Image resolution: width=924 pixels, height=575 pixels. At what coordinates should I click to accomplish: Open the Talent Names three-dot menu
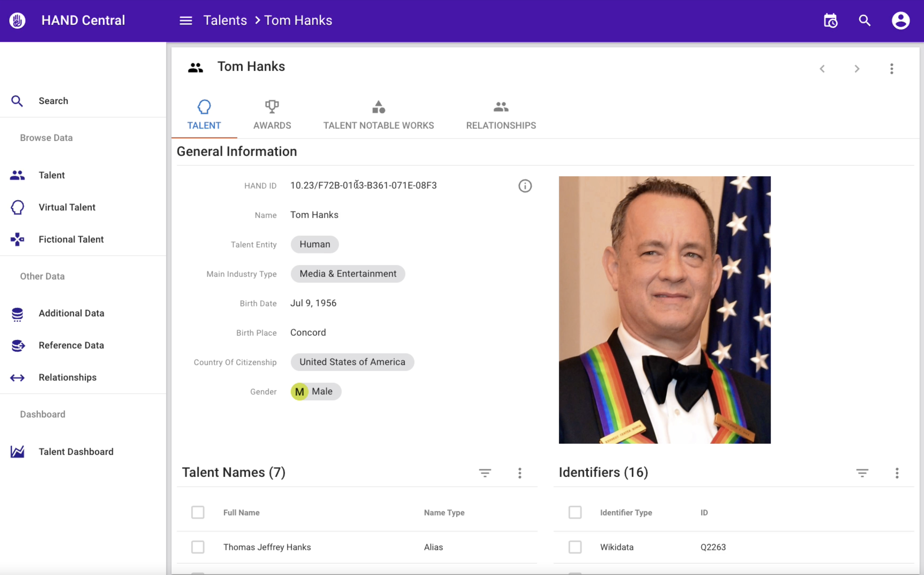[x=520, y=473]
